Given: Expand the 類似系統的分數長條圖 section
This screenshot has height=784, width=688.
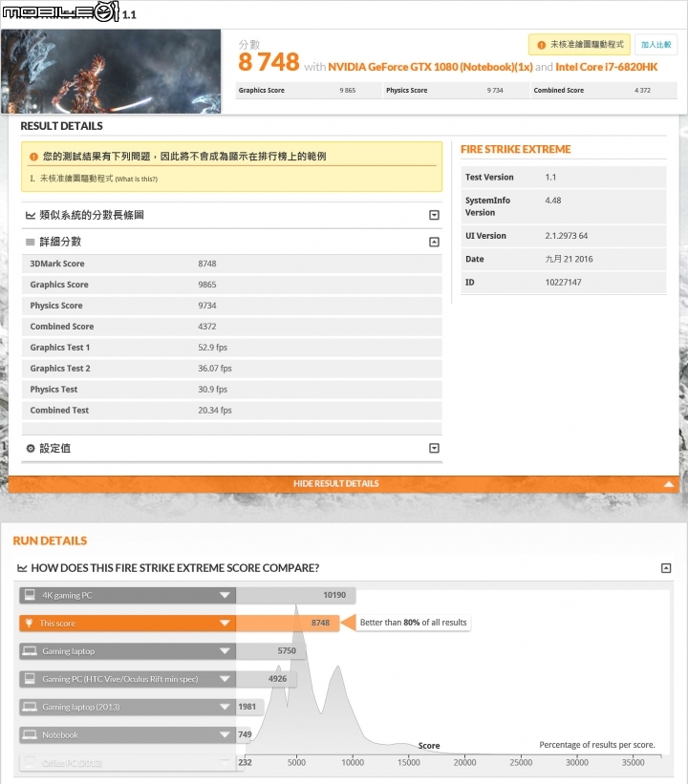Looking at the screenshot, I should click(435, 215).
